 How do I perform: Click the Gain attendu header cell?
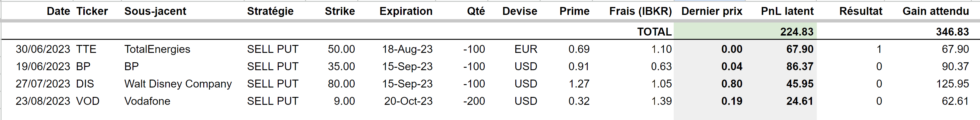(x=936, y=11)
